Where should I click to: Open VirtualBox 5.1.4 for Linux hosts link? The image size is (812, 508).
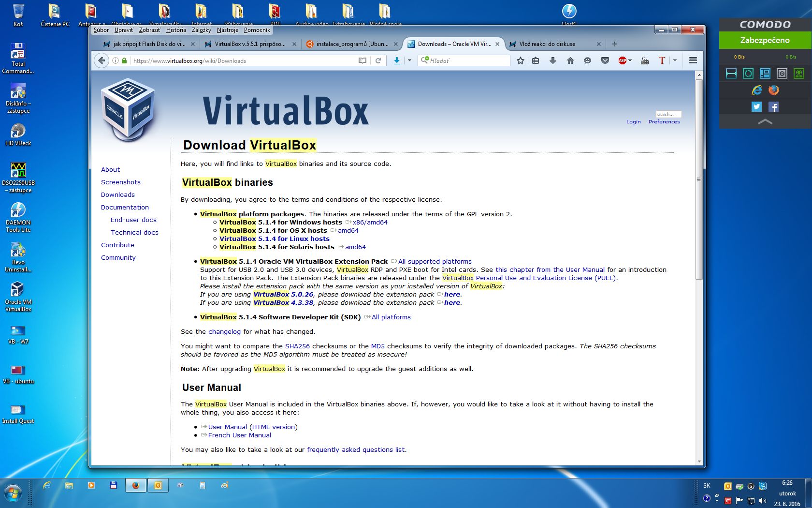click(274, 239)
